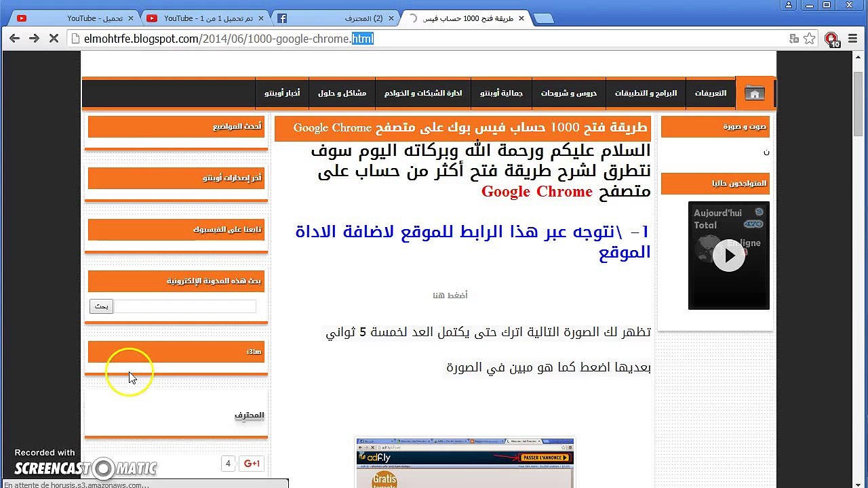Click the تابعنا على الفيسبوك sidebar header
Image resolution: width=868 pixels, height=488 pixels.
click(x=176, y=229)
